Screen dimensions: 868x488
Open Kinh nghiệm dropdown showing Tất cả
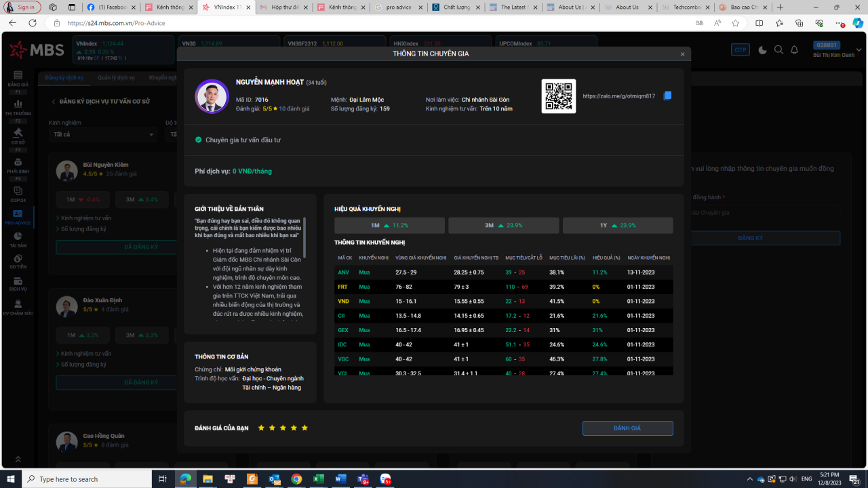pos(103,134)
